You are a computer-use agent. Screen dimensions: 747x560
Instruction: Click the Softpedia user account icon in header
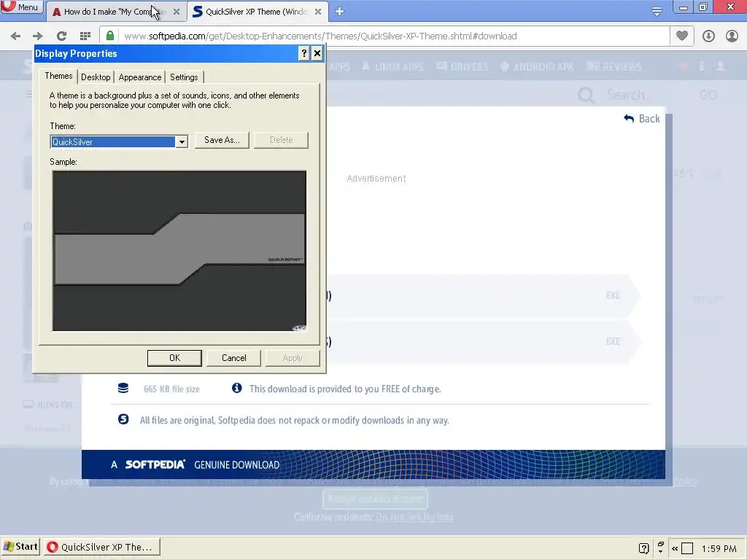[x=720, y=66]
